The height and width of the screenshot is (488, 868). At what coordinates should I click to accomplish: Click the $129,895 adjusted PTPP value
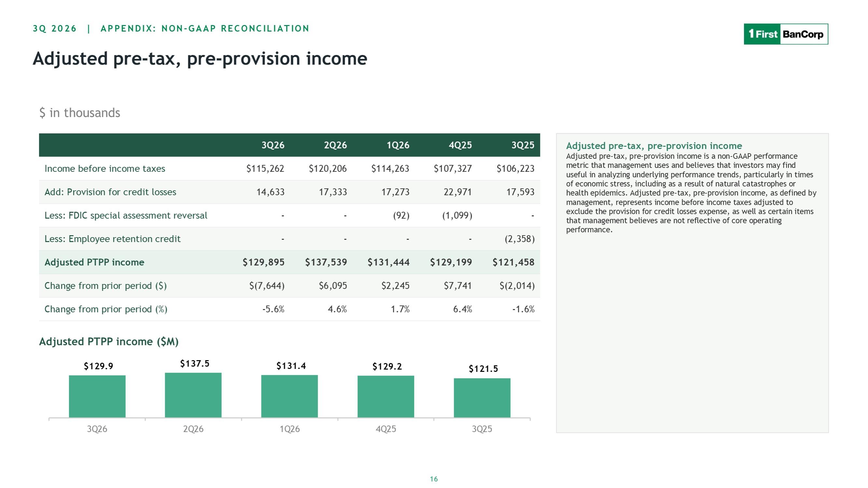point(263,262)
